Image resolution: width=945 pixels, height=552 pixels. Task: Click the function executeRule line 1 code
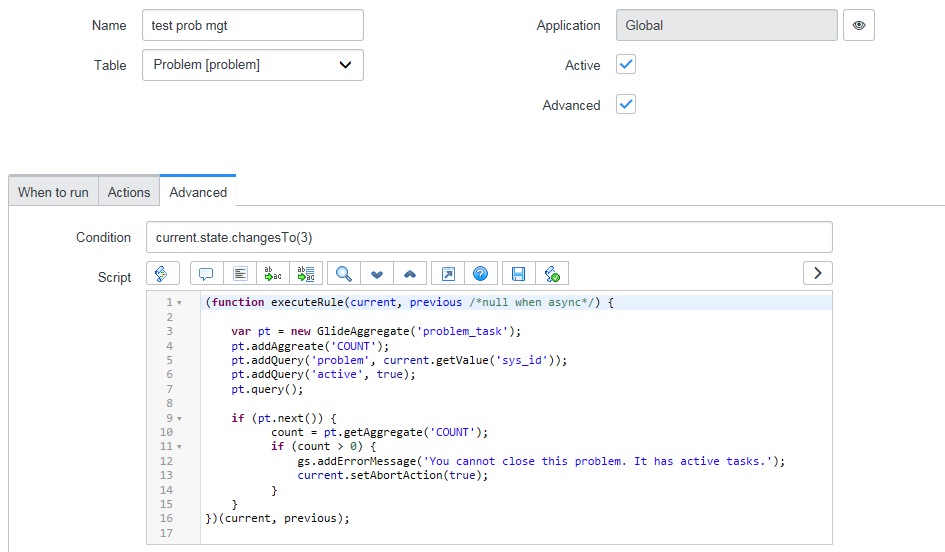pos(410,303)
